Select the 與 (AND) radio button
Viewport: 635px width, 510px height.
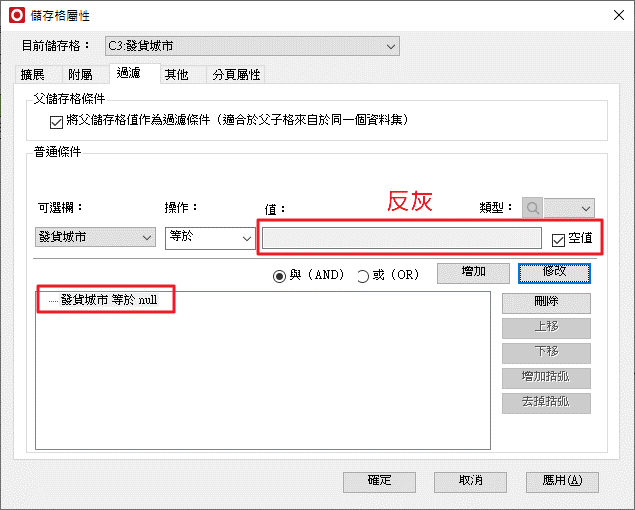click(280, 275)
